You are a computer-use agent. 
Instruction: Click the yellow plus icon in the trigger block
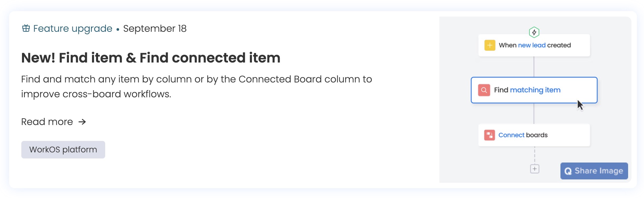[489, 45]
